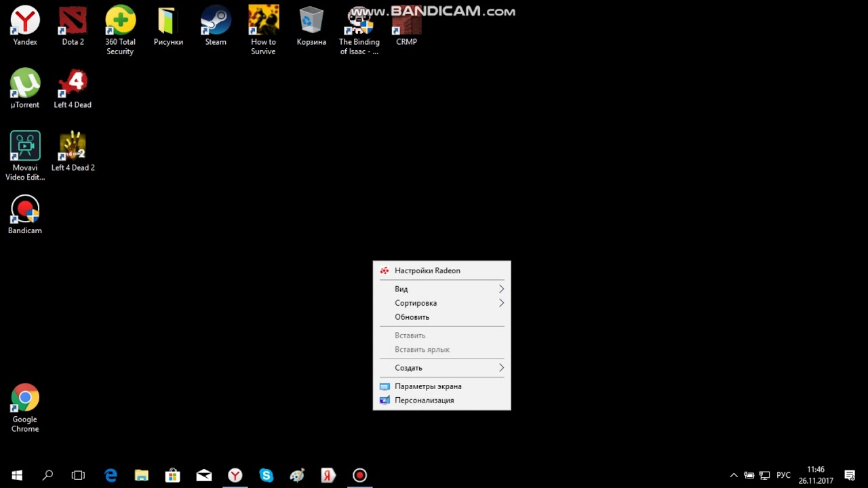Select the Left 4 Dead shortcut
The width and height of the screenshot is (868, 488).
tap(73, 89)
